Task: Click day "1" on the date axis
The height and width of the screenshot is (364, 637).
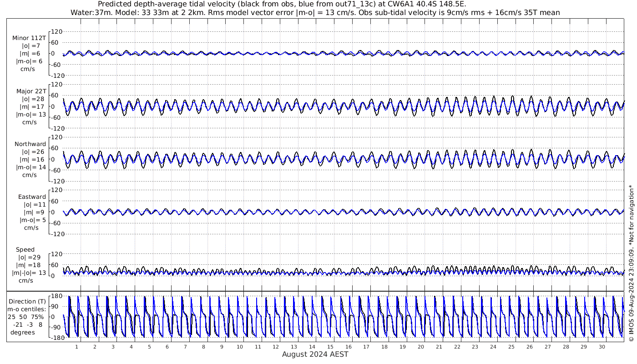Action: coord(77,346)
